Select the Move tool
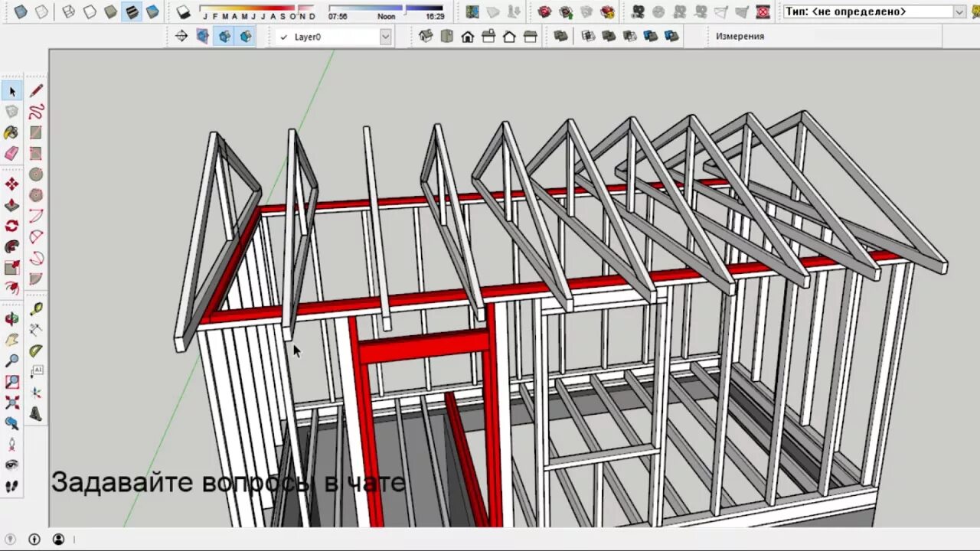 (12, 184)
